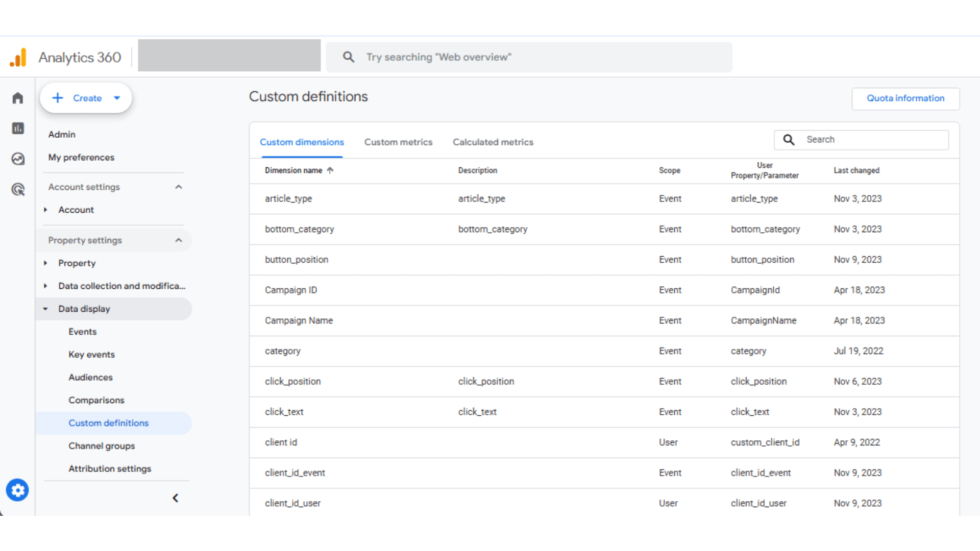980x551 pixels.
Task: Click the Jul 19, 2022 date cell
Action: point(859,351)
